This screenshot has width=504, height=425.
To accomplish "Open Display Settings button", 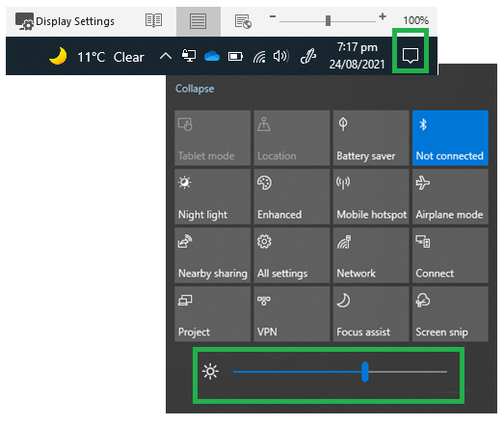I will click(66, 21).
